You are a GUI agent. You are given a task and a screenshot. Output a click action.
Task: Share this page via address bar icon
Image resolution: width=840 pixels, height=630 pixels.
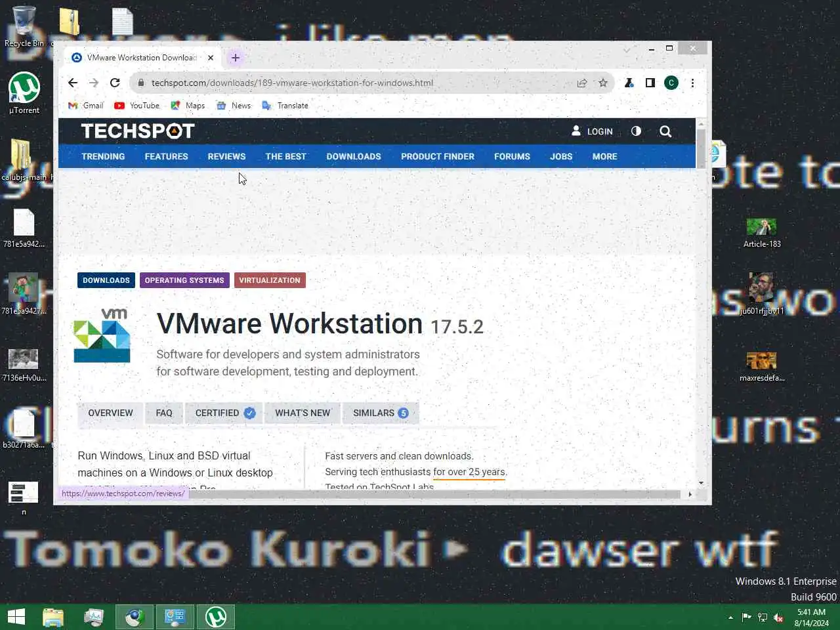pyautogui.click(x=582, y=83)
